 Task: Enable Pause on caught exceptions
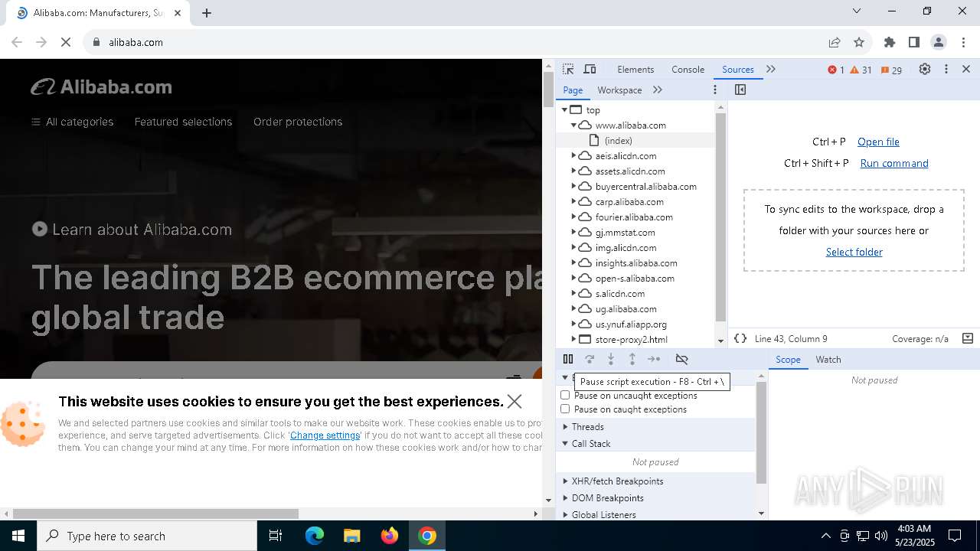coord(565,409)
